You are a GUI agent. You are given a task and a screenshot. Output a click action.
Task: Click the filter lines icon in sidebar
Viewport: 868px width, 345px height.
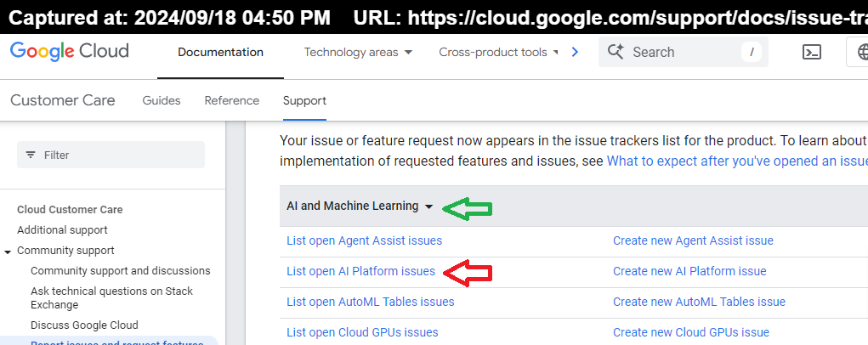(x=31, y=155)
